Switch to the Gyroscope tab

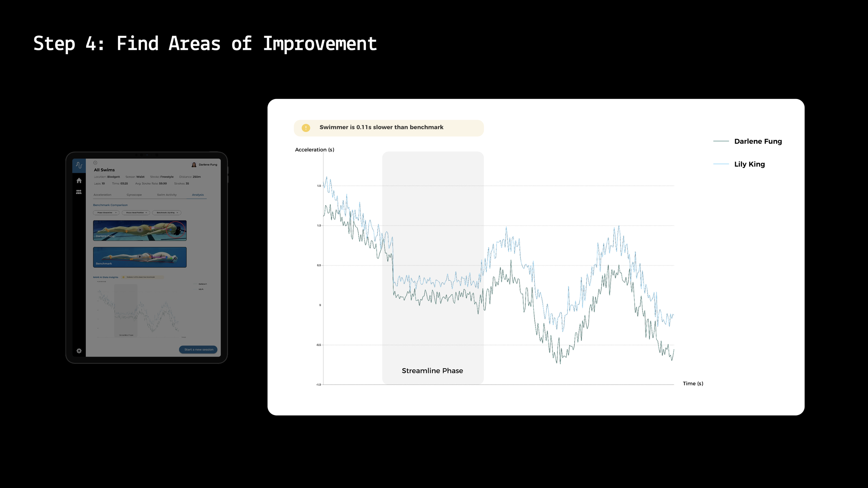134,195
